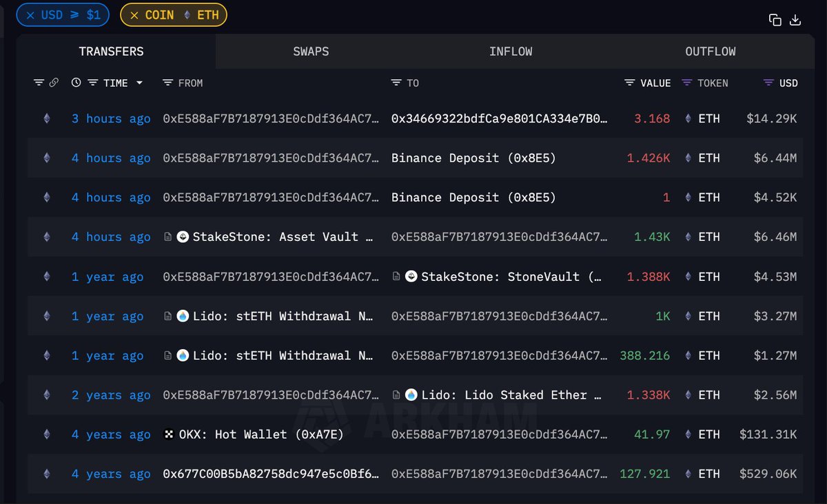Copy the transfers table data
Screen dimensions: 827x504
[x=775, y=20]
